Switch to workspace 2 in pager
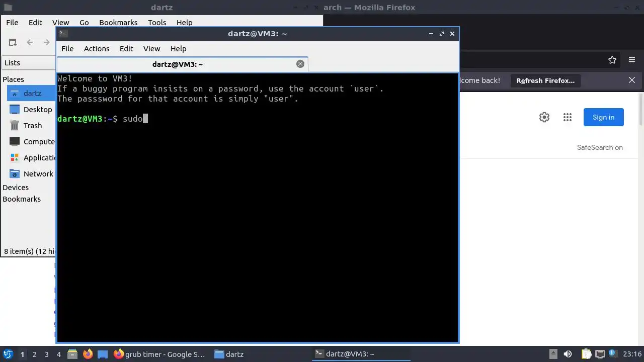The image size is (644, 362). pyautogui.click(x=34, y=354)
